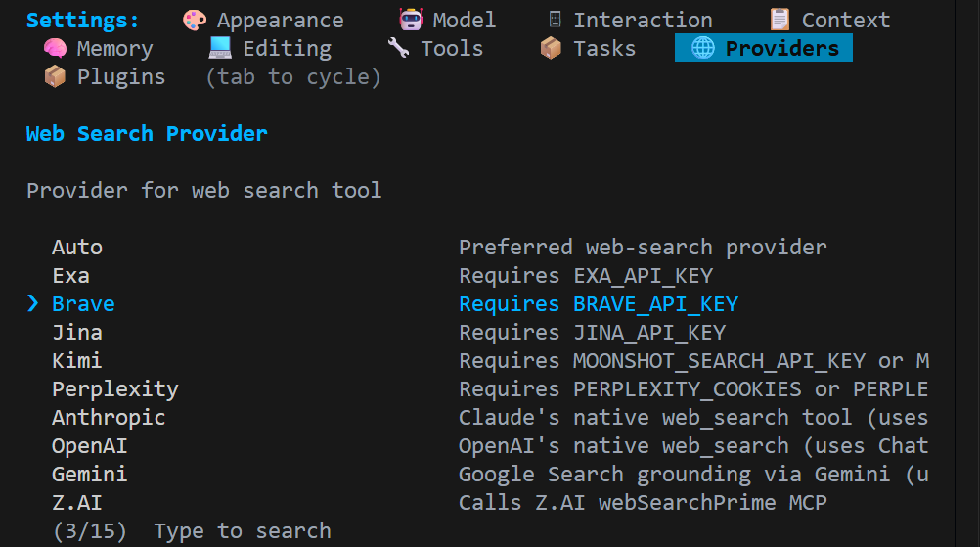Click 'Requires EXA_API_KEY' text

click(586, 276)
